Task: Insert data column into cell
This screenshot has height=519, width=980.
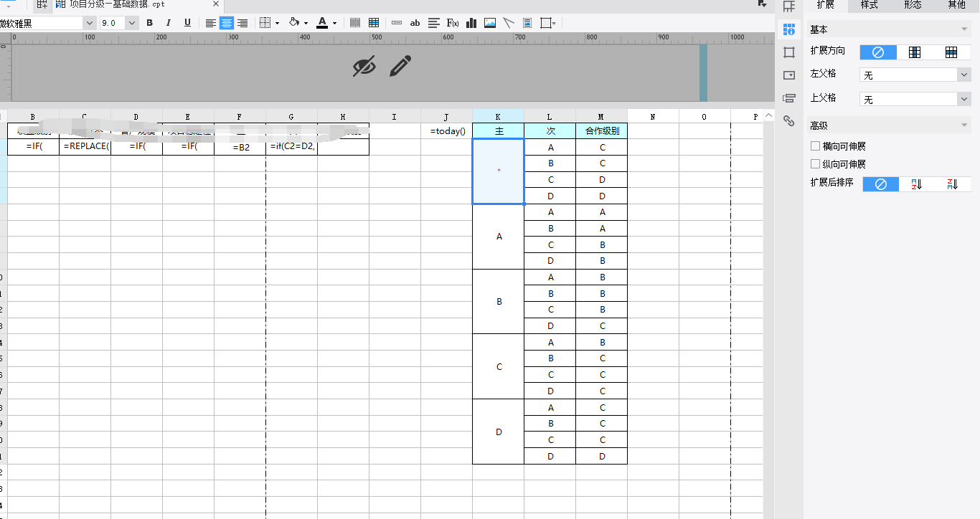Action: click(397, 23)
